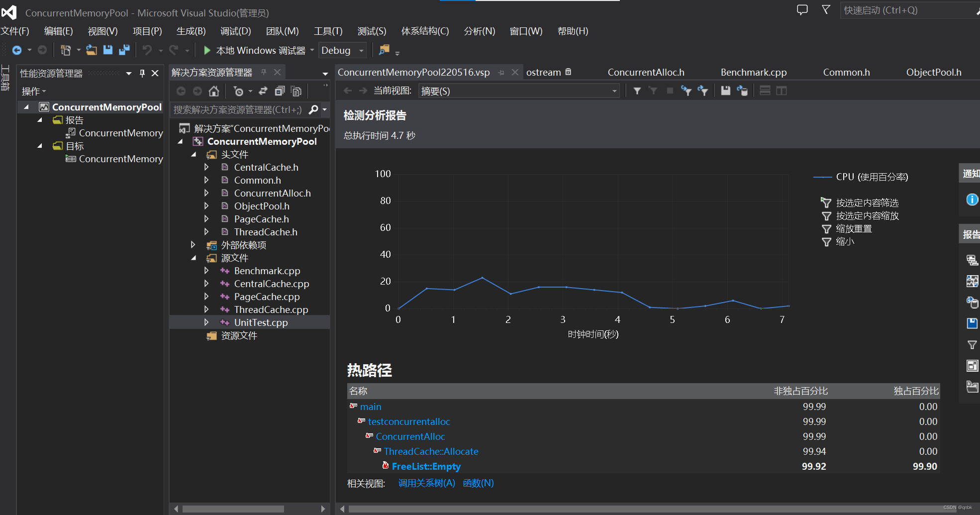
Task: Click the FreeList::Empty hot path link
Action: coord(426,466)
